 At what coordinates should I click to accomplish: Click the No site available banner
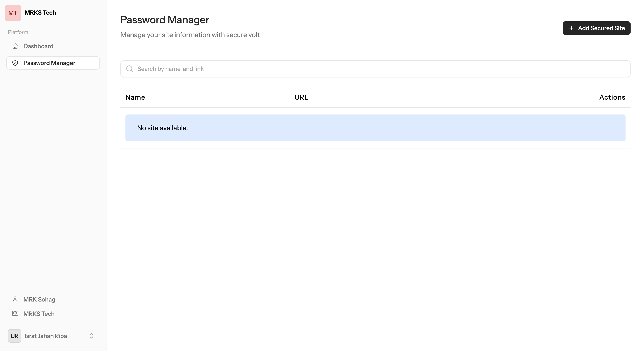375,128
